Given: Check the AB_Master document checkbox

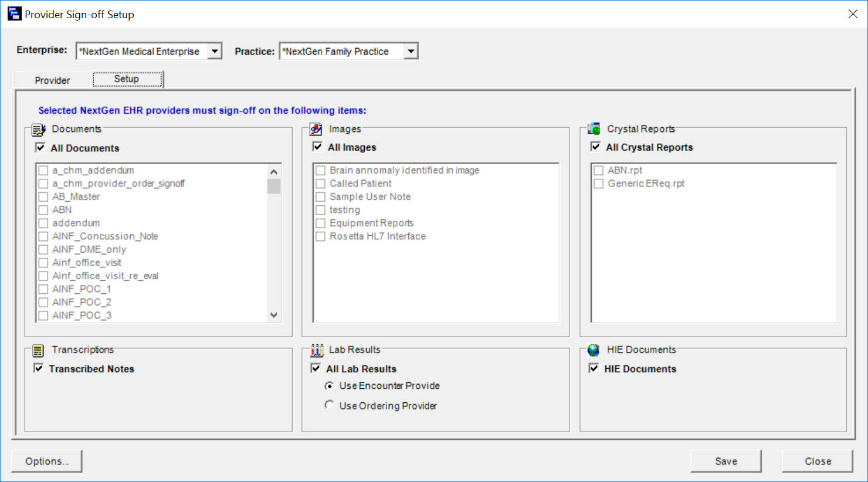Looking at the screenshot, I should coord(43,197).
